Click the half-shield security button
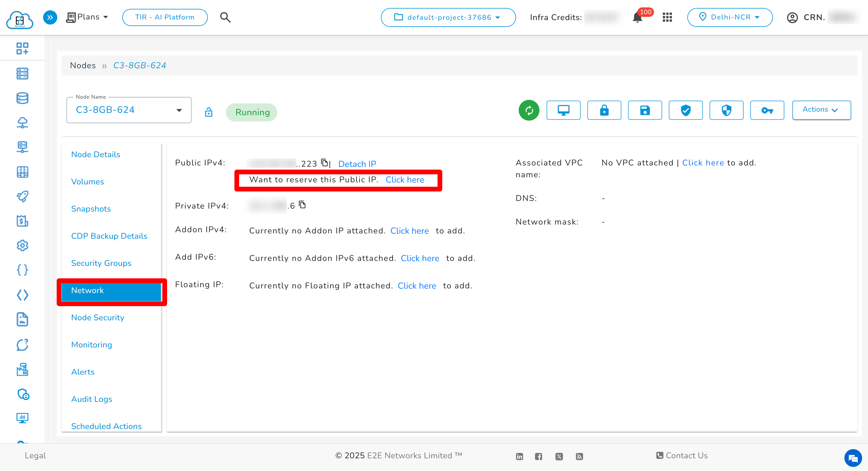This screenshot has width=868, height=471. pos(726,110)
